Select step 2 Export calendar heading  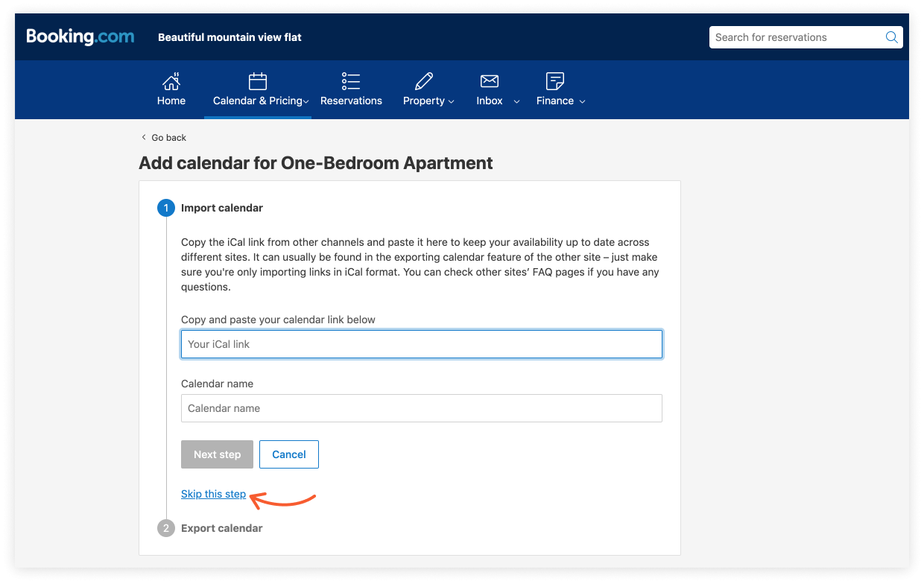(222, 528)
